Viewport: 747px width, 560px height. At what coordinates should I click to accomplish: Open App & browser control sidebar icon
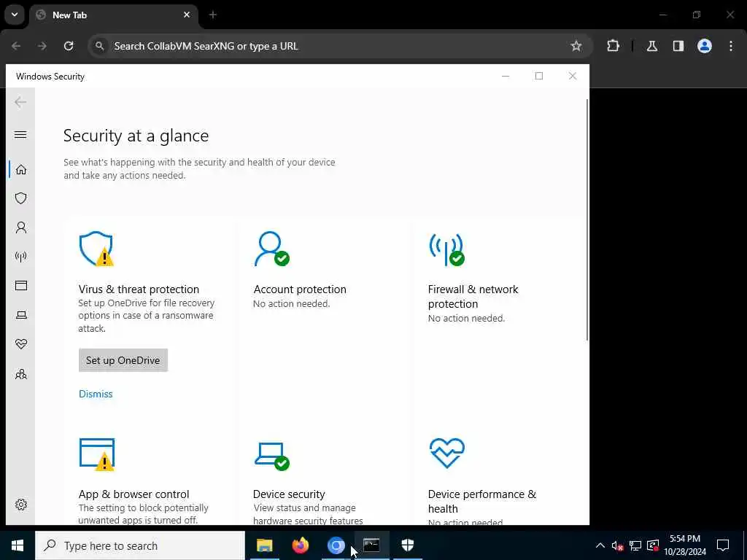pos(21,286)
